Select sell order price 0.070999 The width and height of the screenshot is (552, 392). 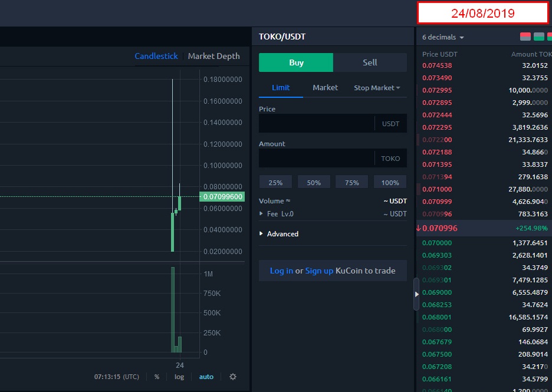click(x=437, y=202)
